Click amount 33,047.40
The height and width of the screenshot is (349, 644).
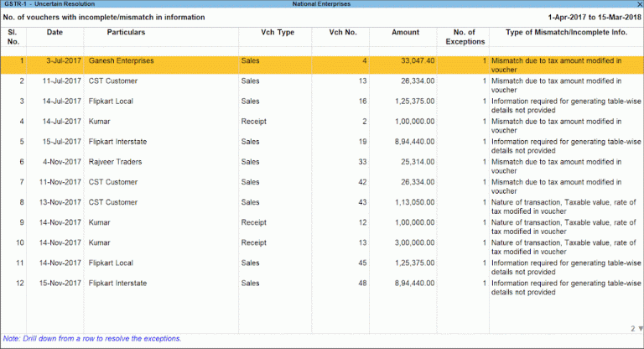pos(418,61)
